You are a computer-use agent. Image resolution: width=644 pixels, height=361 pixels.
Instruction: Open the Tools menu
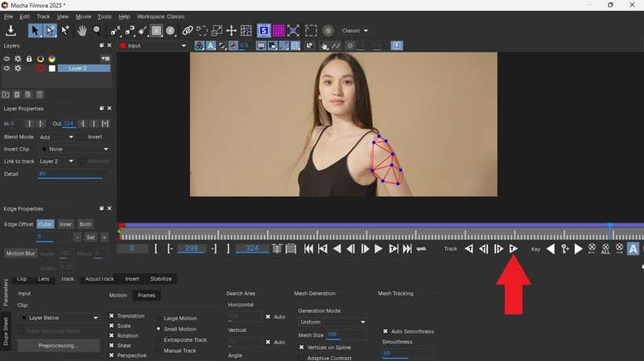click(x=105, y=16)
